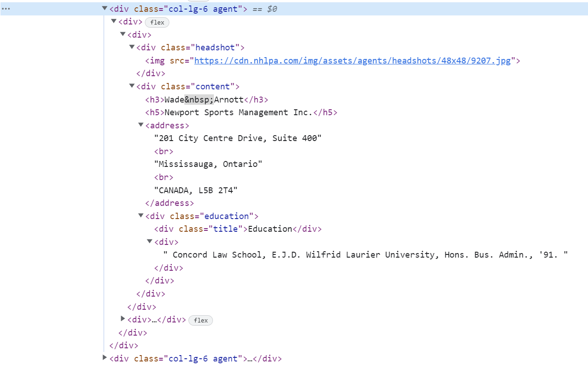Toggle the flex badge on the collapsed div

pyautogui.click(x=201, y=320)
